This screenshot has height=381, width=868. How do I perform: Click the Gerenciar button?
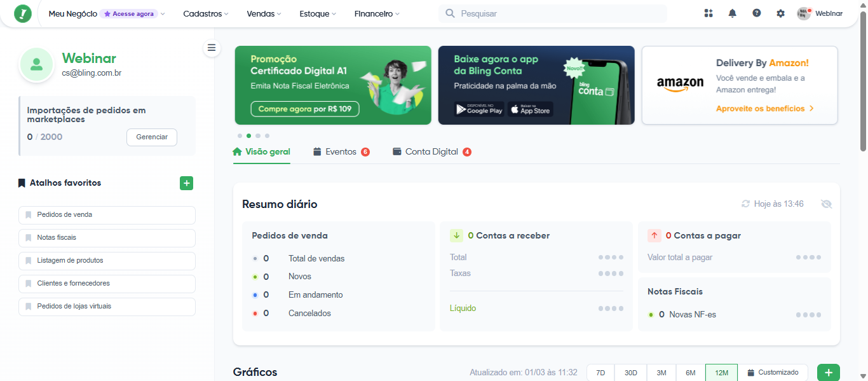pyautogui.click(x=152, y=137)
